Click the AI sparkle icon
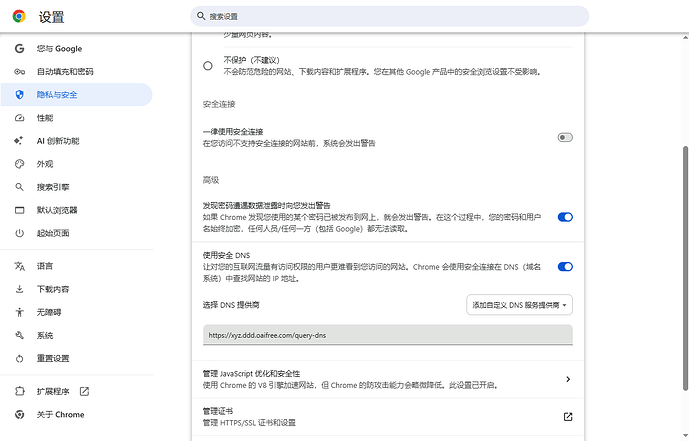689x441 pixels. click(x=18, y=141)
